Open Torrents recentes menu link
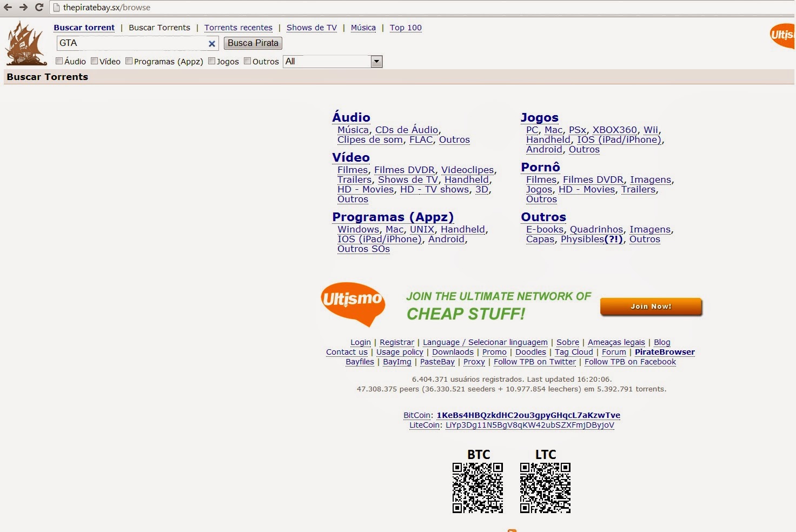This screenshot has width=796, height=532. pos(238,28)
